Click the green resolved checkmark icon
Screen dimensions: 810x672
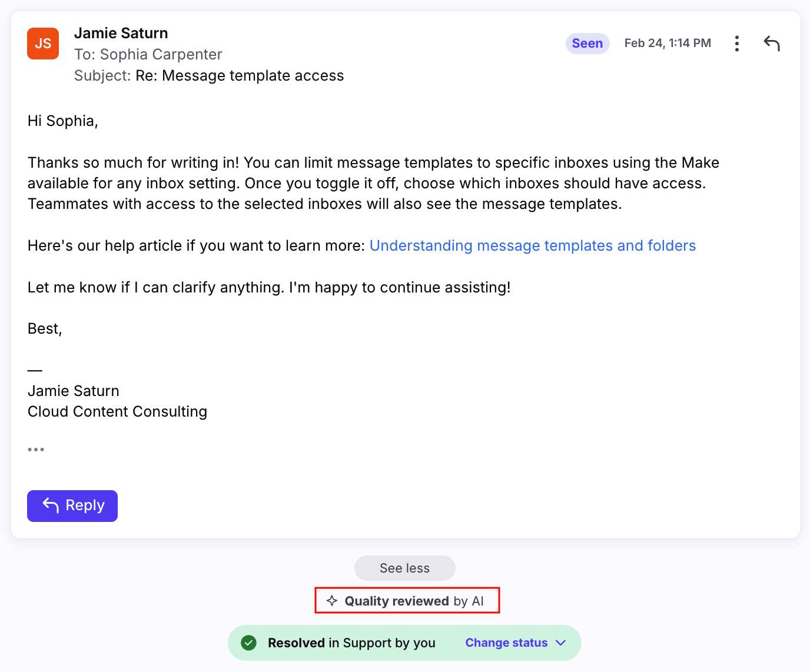pyautogui.click(x=249, y=643)
